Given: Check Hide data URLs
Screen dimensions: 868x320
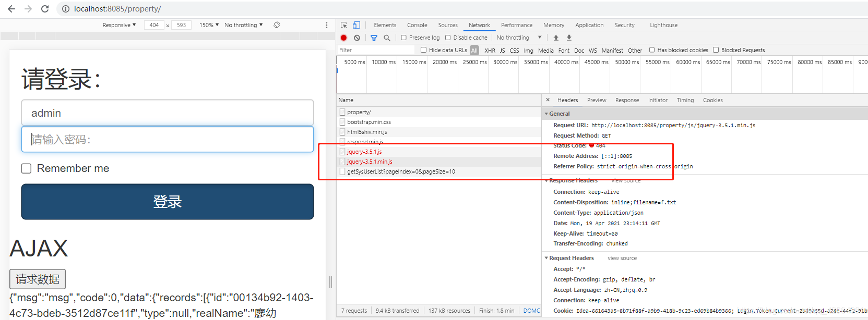Looking at the screenshot, I should (423, 50).
